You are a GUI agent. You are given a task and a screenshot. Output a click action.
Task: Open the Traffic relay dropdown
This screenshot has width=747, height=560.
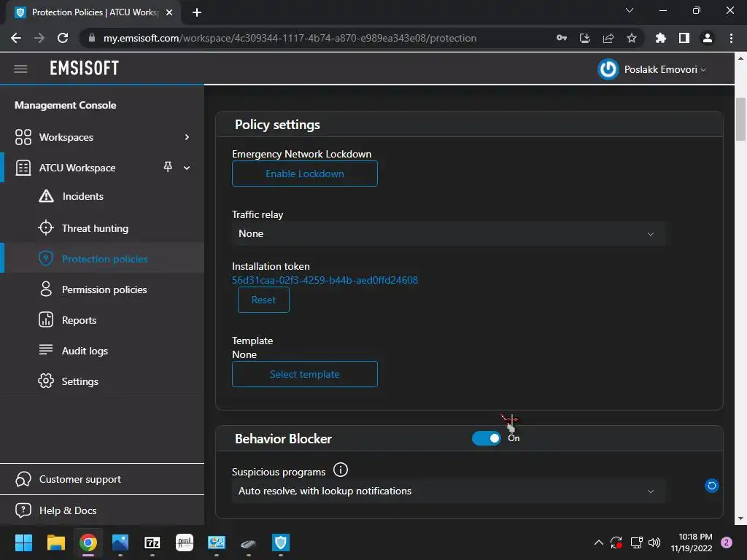click(x=448, y=234)
